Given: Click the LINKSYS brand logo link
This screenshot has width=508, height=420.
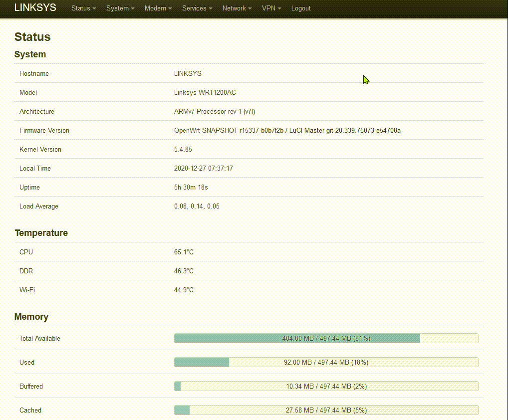Looking at the screenshot, I should pos(35,8).
